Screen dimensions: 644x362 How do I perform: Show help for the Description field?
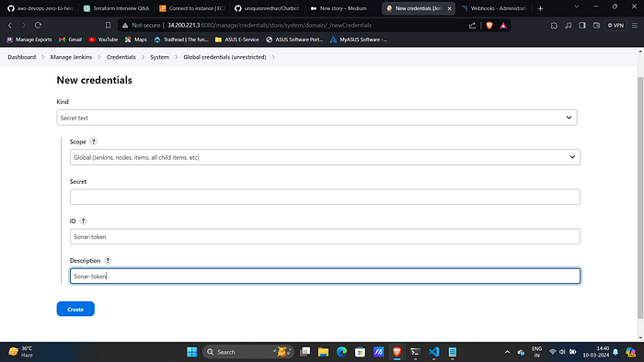pos(108,260)
